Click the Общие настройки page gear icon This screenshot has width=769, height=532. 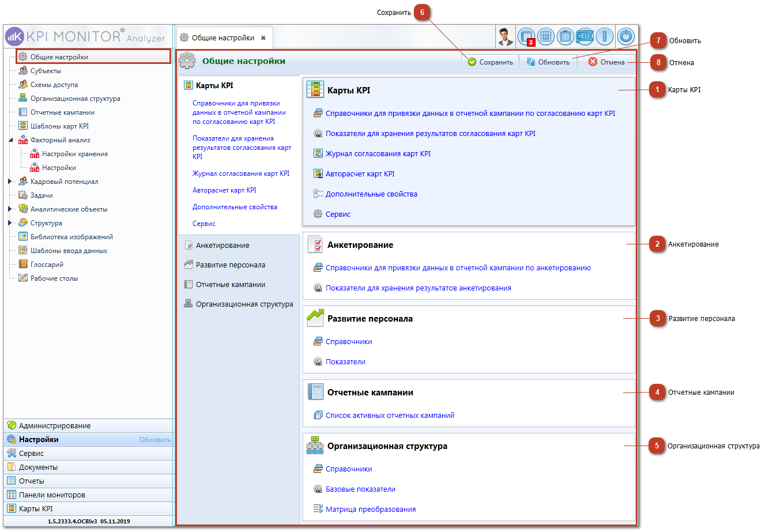point(187,61)
